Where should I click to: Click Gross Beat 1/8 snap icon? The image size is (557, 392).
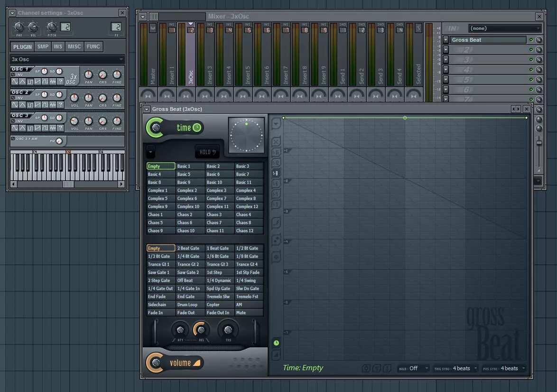coord(276,173)
